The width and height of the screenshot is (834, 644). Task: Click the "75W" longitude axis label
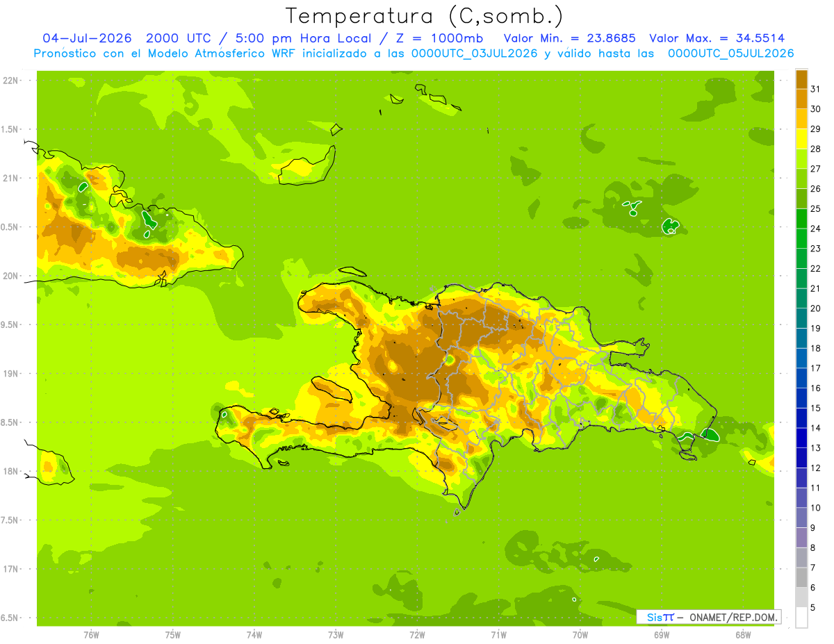[173, 634]
